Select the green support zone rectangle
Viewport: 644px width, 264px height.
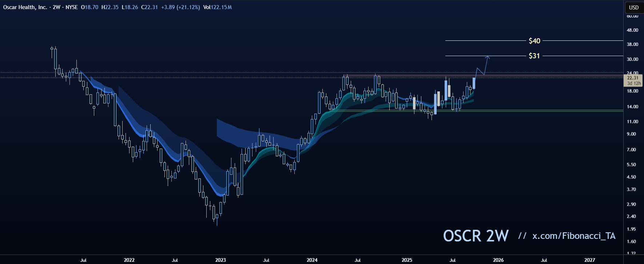coord(546,110)
